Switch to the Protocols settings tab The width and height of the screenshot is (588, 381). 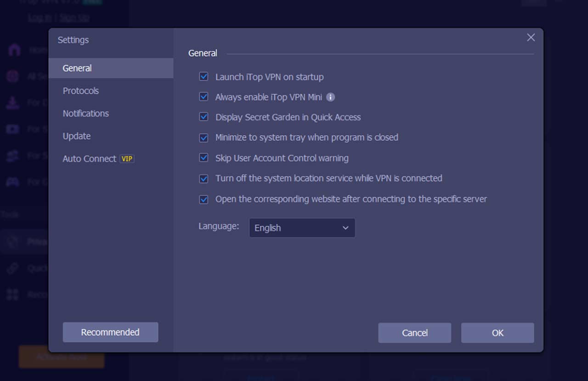pos(81,91)
